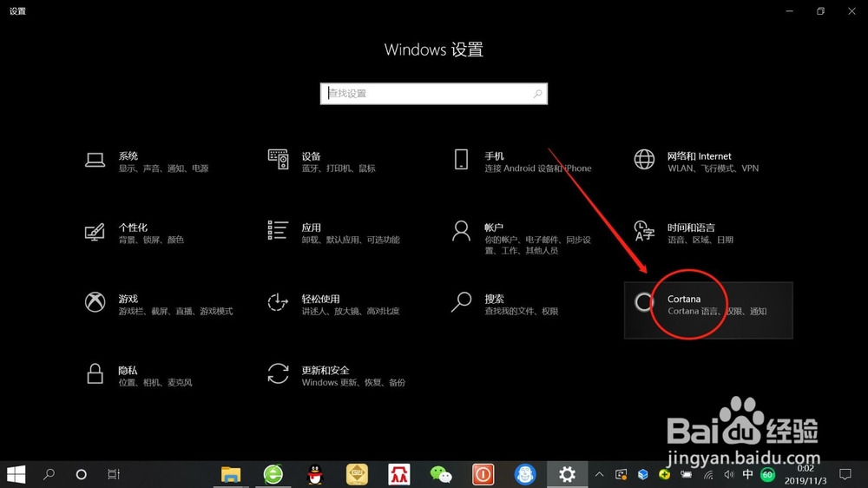The width and height of the screenshot is (868, 488).
Task: Open the blue face avatar taskbar app
Action: (x=525, y=475)
